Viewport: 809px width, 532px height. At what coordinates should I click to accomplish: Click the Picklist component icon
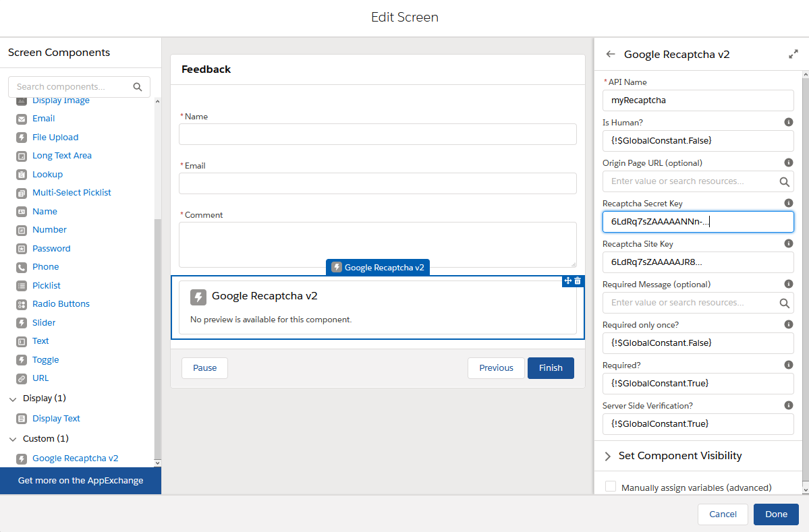(x=22, y=286)
